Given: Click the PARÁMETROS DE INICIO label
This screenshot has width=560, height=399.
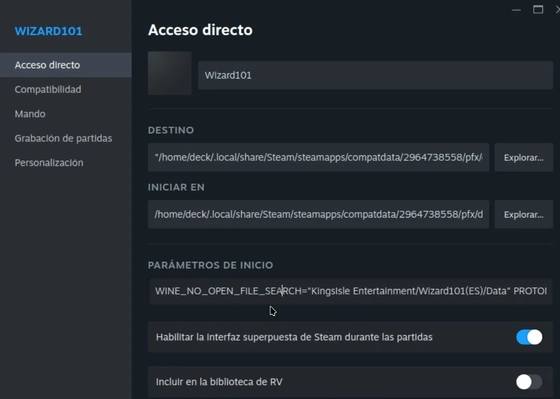Looking at the screenshot, I should (211, 265).
